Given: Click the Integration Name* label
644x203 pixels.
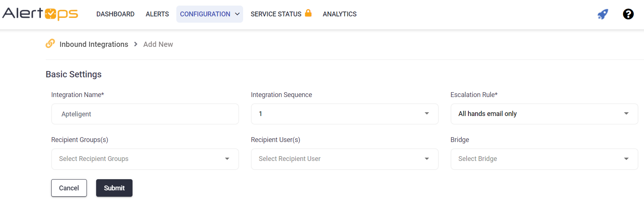Looking at the screenshot, I should pos(78,95).
